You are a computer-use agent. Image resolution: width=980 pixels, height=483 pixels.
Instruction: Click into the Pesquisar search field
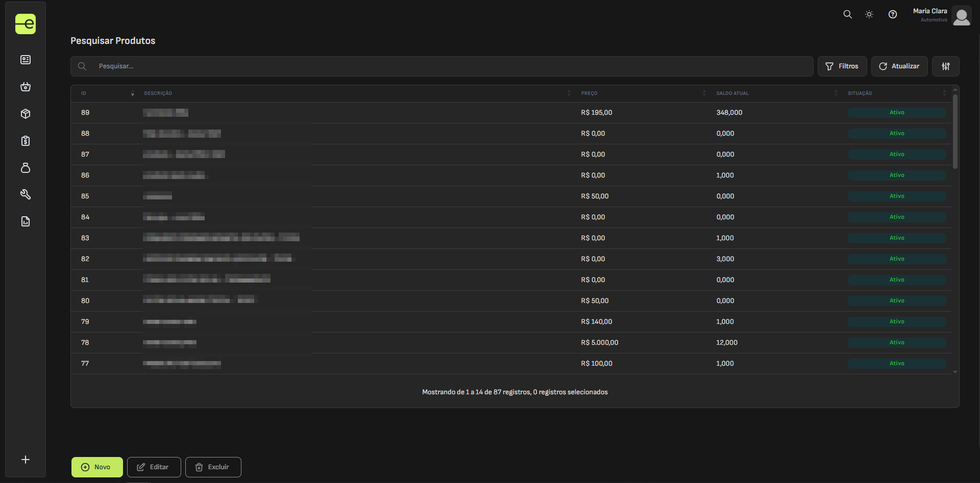point(449,66)
